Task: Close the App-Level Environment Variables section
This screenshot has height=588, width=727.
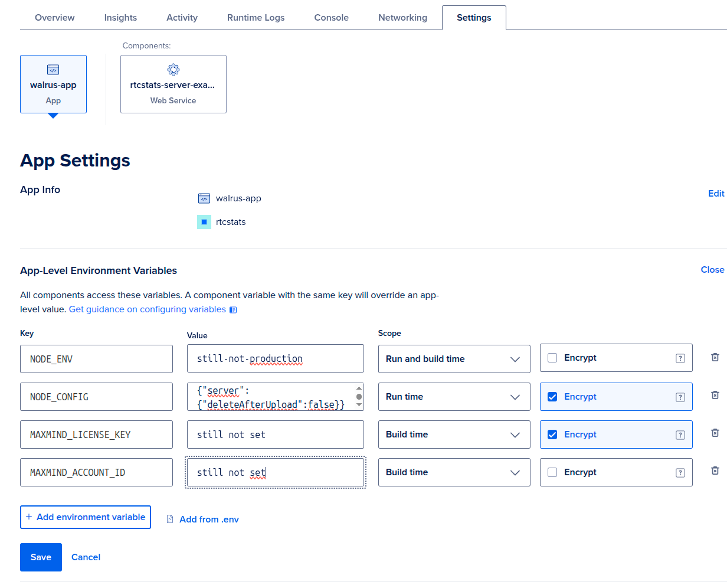Action: (712, 270)
